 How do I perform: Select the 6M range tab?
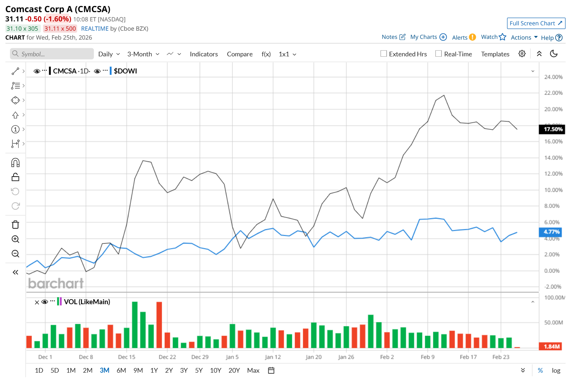(x=122, y=371)
